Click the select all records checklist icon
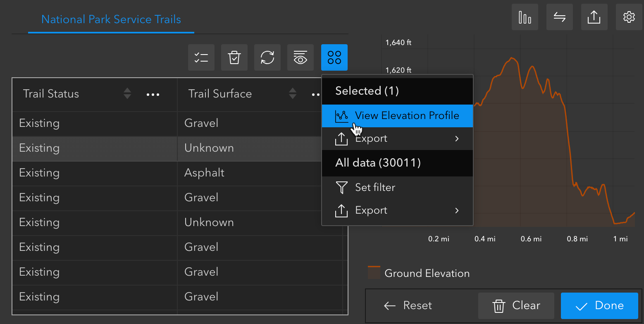 click(x=201, y=57)
